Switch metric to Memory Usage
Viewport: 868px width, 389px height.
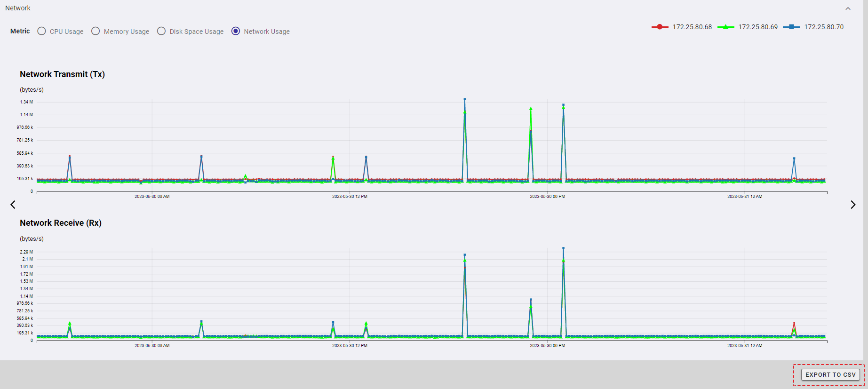tap(96, 31)
